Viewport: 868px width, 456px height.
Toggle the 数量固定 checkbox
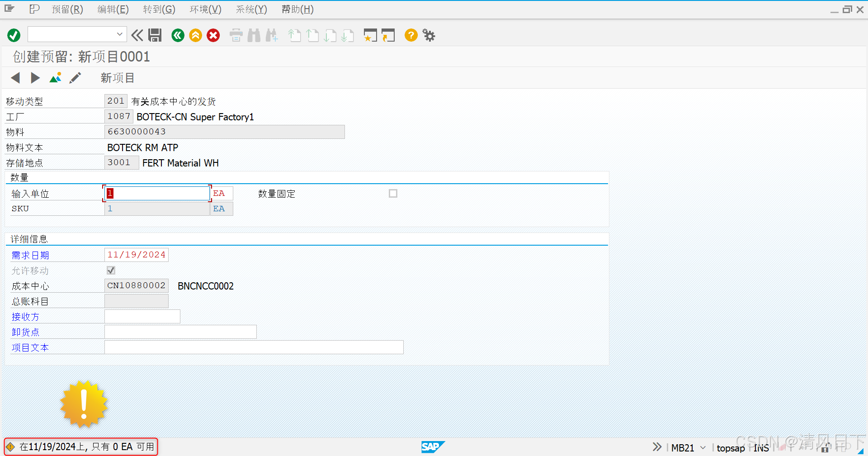click(393, 194)
